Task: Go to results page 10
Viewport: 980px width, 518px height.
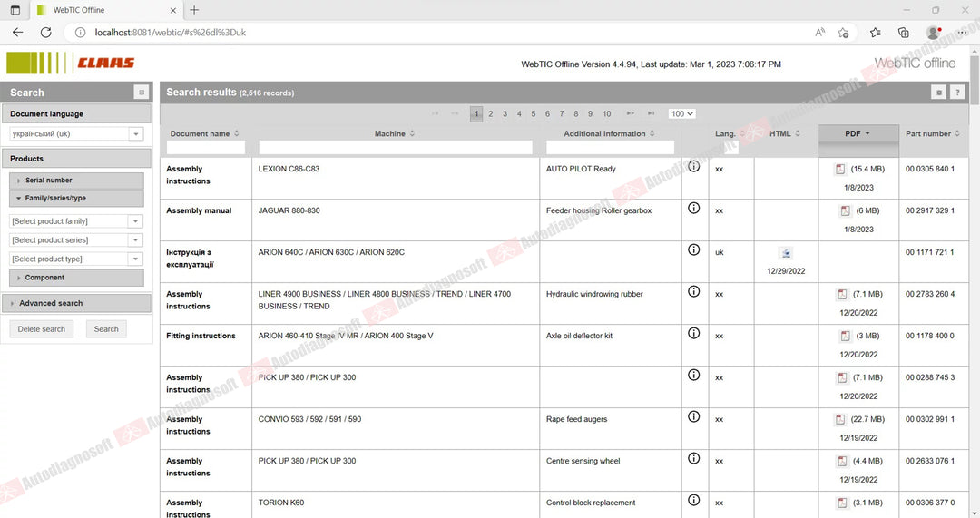Action: (x=607, y=113)
